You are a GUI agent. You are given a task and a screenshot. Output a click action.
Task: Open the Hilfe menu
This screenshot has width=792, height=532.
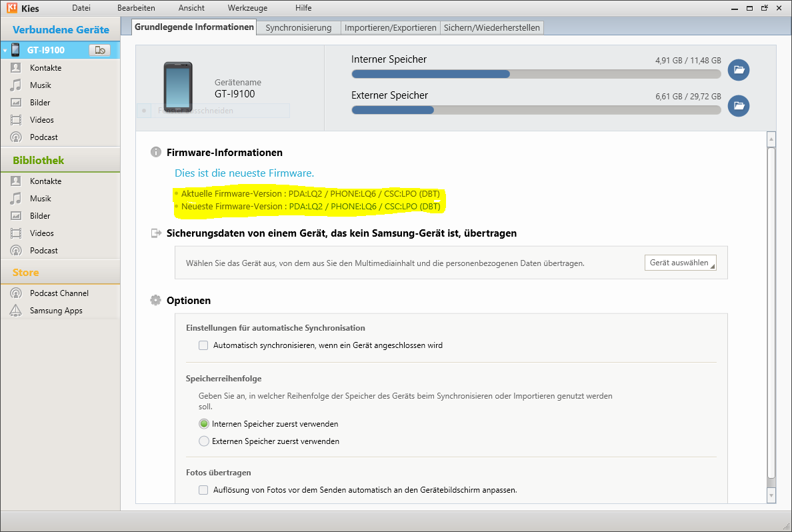click(x=303, y=8)
